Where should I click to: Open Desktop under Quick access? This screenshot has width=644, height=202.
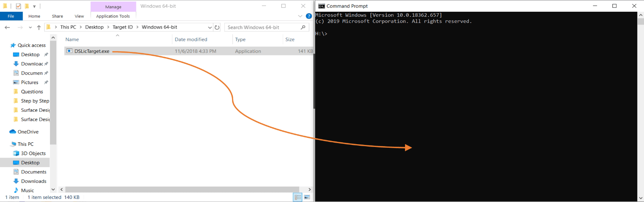point(30,55)
